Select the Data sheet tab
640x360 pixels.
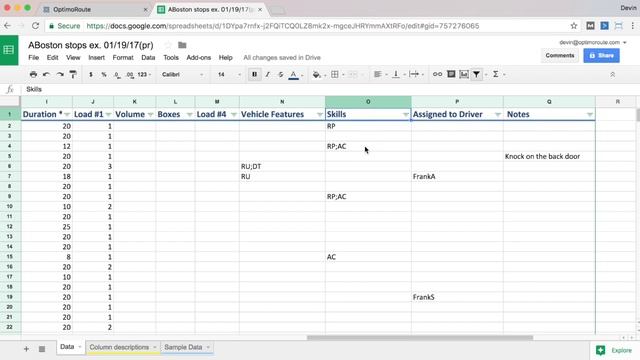70,347
